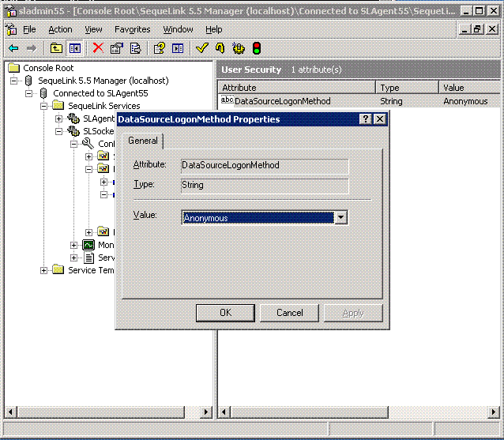Viewport: 504px width, 440px height.
Task: Select the DataSourceLogonMethod list row
Action: (x=359, y=101)
